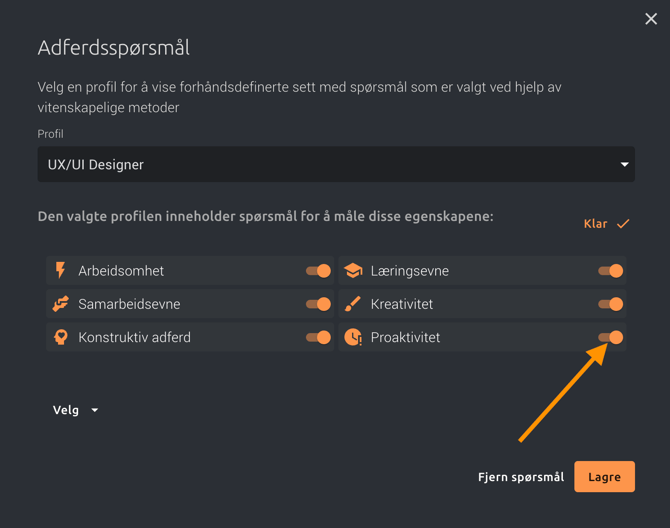Click the Klar status label
The image size is (670, 528).
click(595, 224)
